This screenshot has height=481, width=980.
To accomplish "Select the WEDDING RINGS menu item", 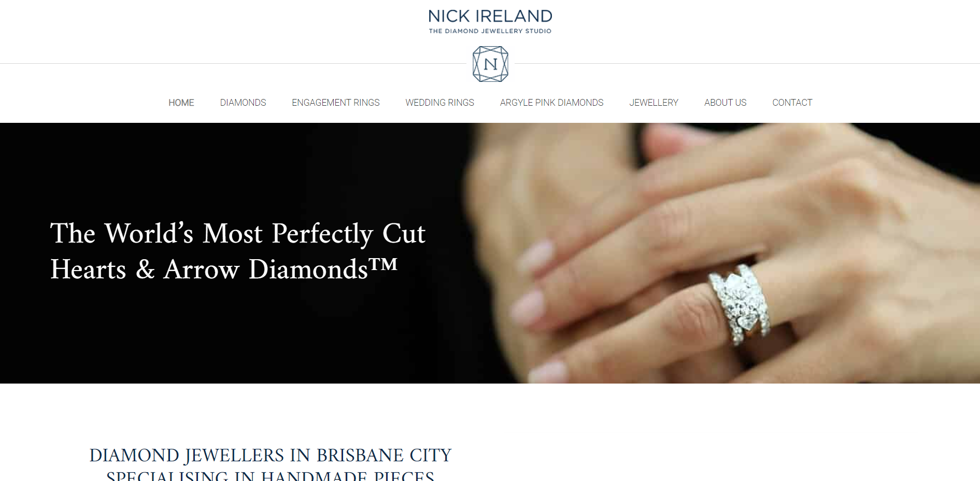I will pos(440,103).
